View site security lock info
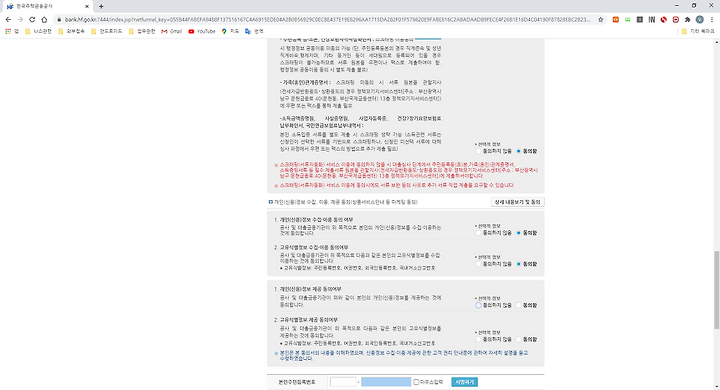Image resolution: width=720 pixels, height=390 pixels. 59,20
